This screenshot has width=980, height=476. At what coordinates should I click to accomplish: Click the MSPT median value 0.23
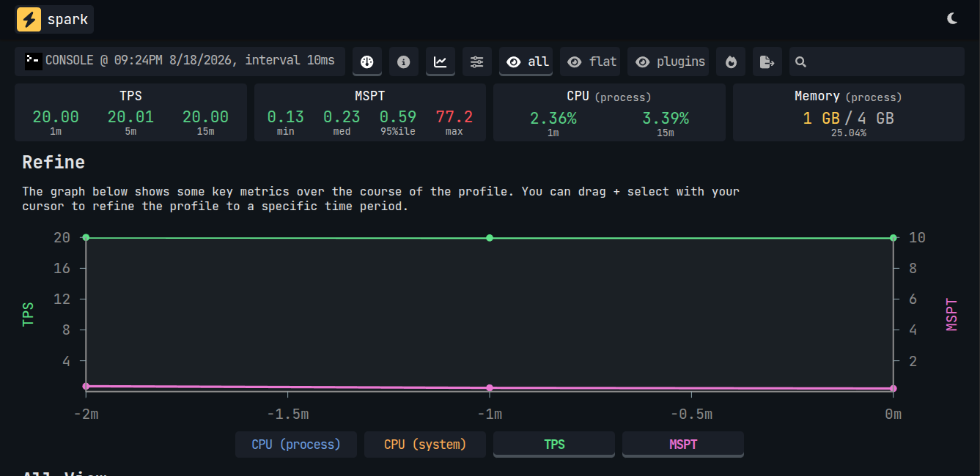[x=342, y=117]
